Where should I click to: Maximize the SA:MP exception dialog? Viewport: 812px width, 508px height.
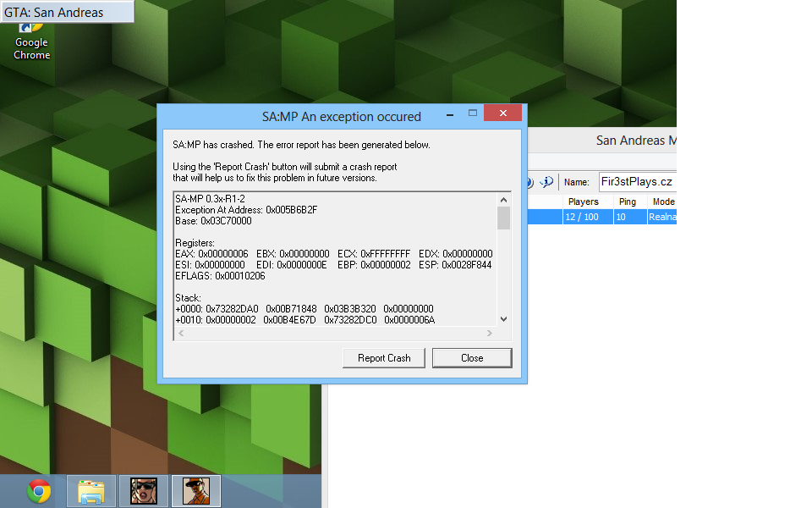point(472,113)
